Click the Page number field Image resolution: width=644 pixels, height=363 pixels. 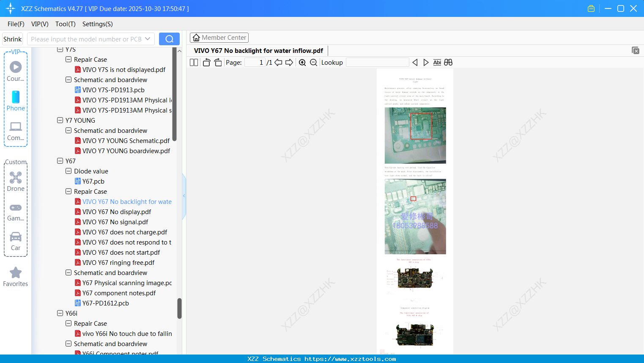255,63
